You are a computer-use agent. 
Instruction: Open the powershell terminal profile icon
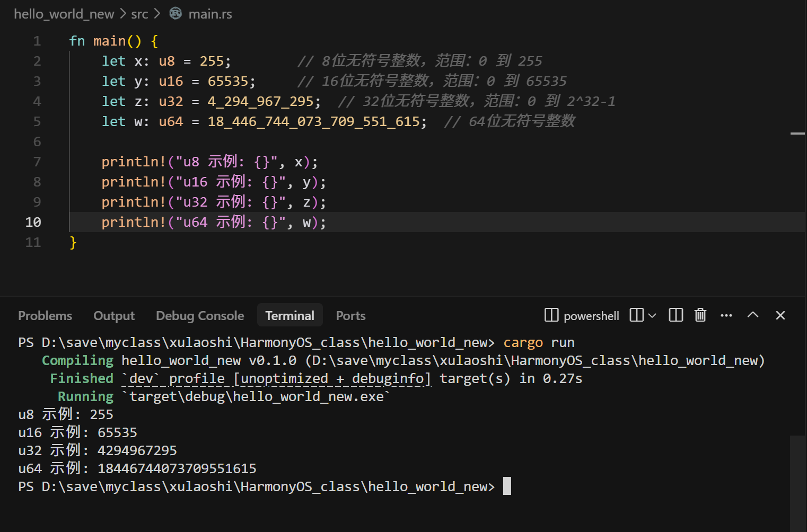[x=551, y=315]
